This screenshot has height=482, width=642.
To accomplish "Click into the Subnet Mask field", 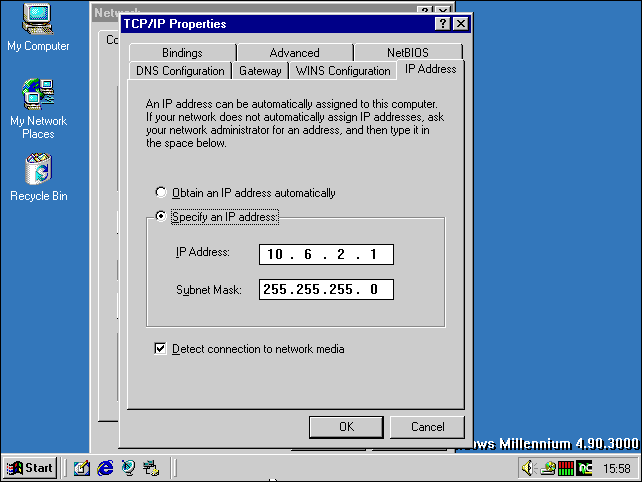I will coord(326,290).
